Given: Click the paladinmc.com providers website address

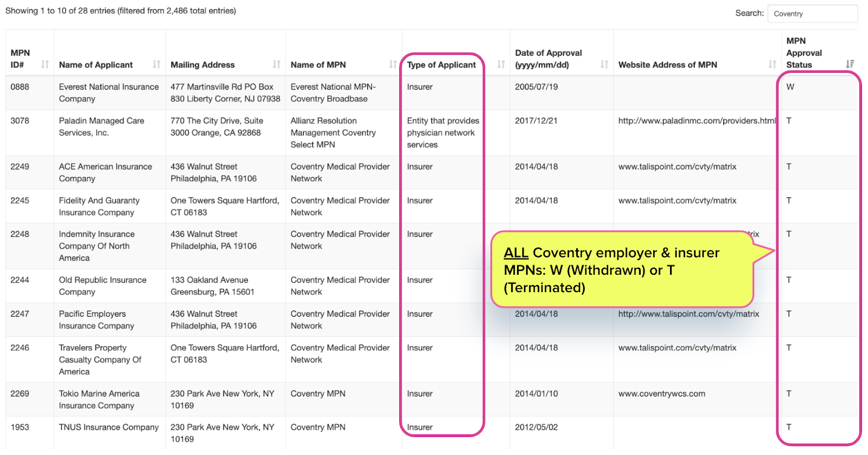Looking at the screenshot, I should [x=698, y=121].
